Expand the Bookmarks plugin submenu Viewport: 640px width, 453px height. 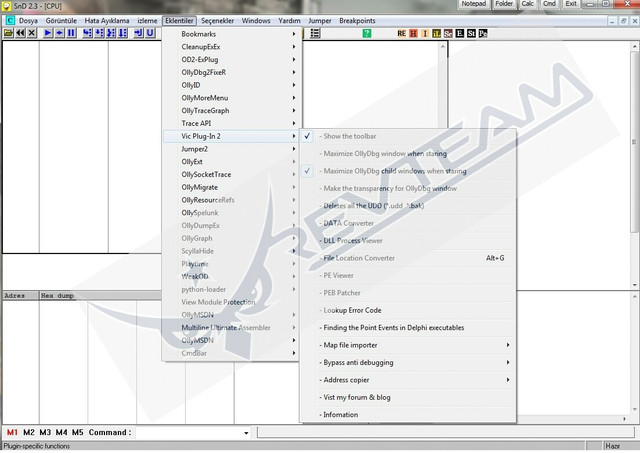231,34
